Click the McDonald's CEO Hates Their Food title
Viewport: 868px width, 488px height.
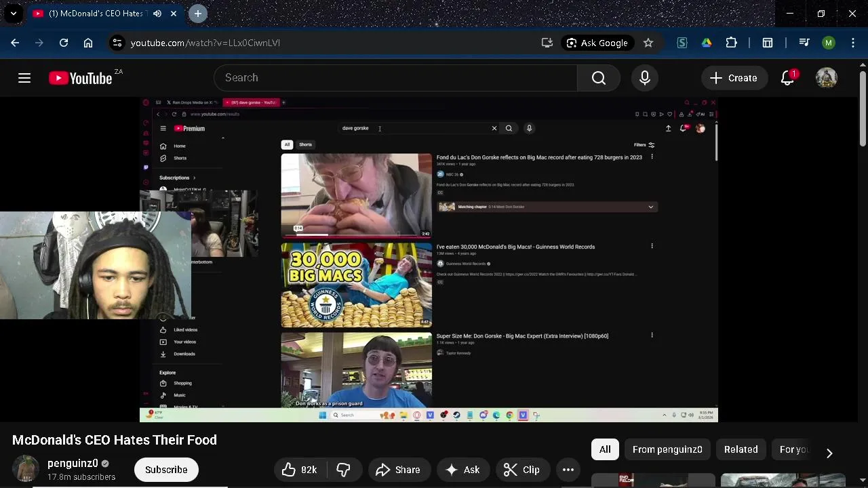pos(115,440)
